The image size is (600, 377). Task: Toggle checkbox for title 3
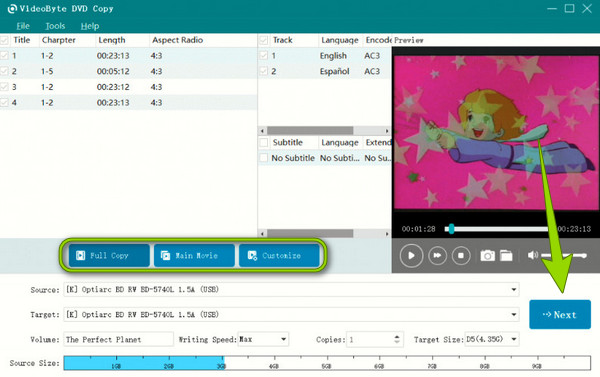tap(4, 87)
